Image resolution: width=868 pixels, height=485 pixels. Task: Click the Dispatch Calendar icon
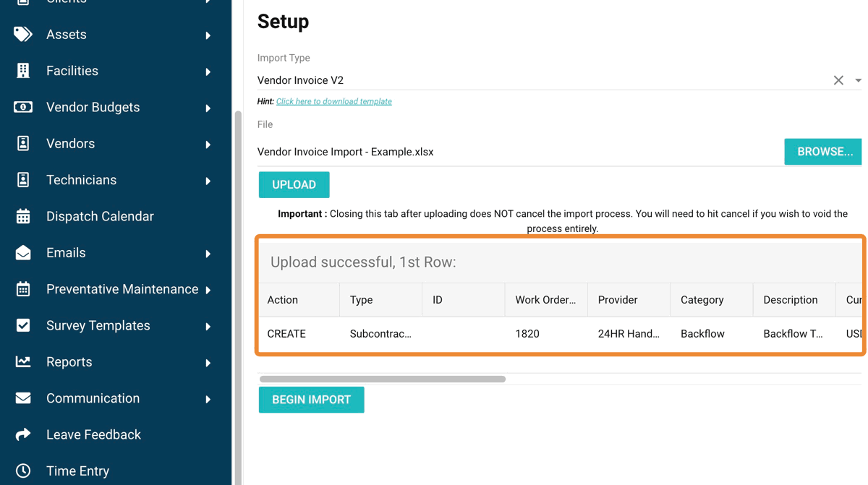click(x=23, y=216)
